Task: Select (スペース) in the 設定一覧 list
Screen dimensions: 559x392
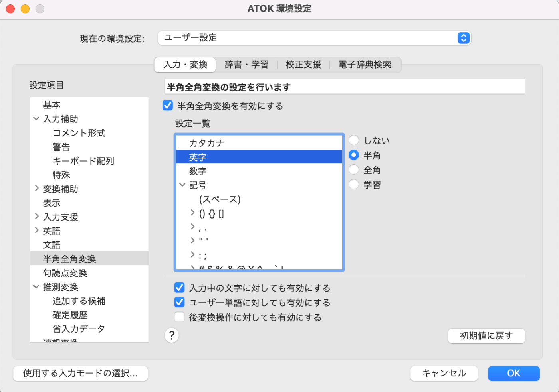Action: [259, 199]
